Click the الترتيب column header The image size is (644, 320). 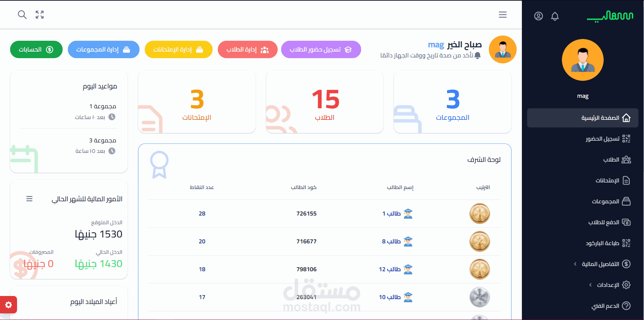coord(483,187)
